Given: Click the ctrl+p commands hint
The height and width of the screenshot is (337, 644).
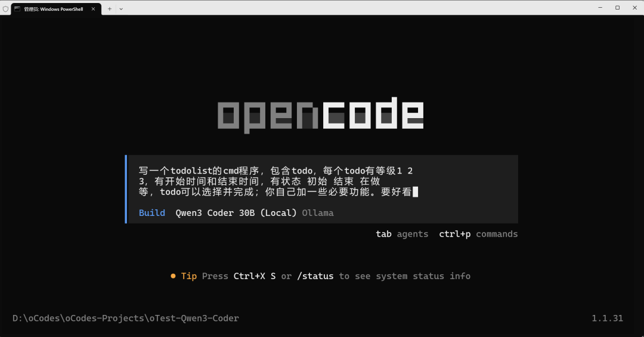Looking at the screenshot, I should [478, 234].
